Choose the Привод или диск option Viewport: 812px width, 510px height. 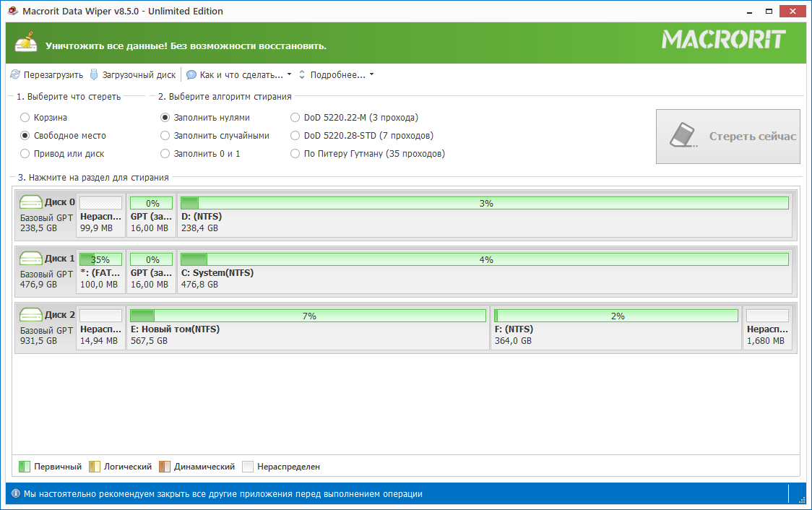(25, 153)
